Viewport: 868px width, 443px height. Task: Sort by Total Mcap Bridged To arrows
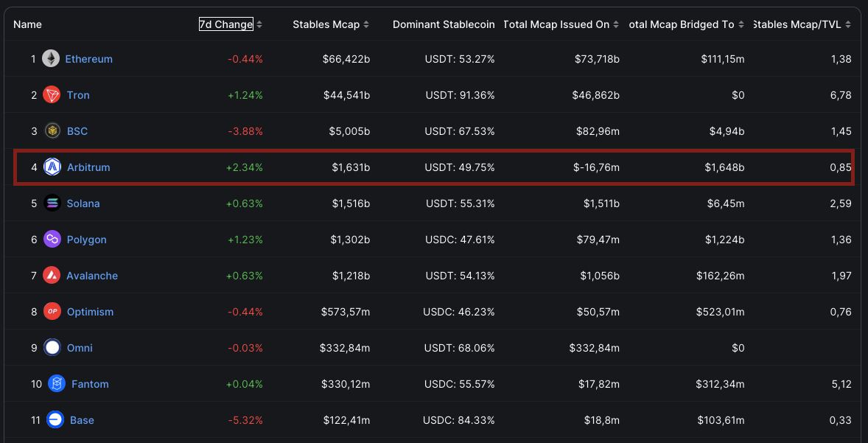tap(741, 24)
